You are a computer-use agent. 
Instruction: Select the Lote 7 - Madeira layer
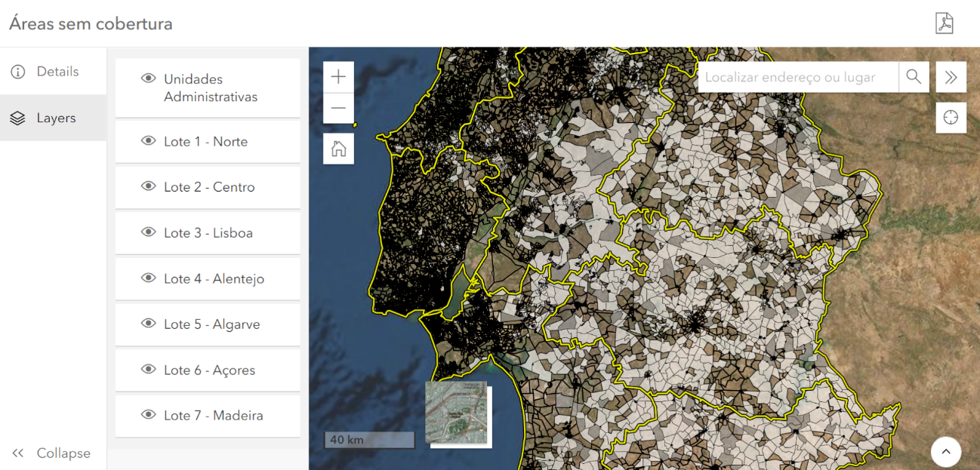pos(211,415)
